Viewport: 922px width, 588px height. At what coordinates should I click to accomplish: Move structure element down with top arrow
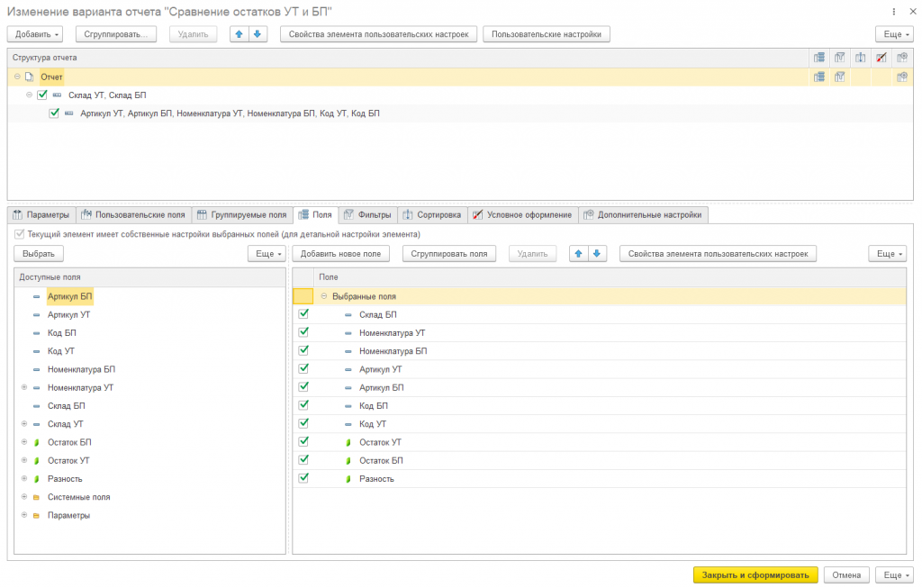coord(258,34)
